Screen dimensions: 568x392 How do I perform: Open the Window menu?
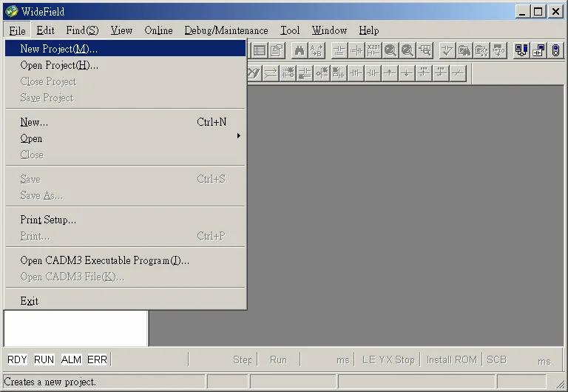(329, 30)
